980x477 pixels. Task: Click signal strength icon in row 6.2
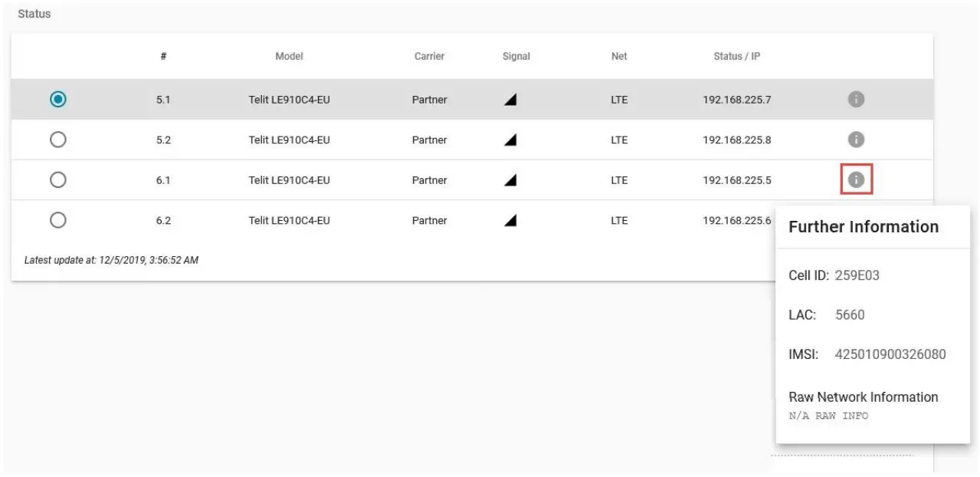click(x=510, y=220)
